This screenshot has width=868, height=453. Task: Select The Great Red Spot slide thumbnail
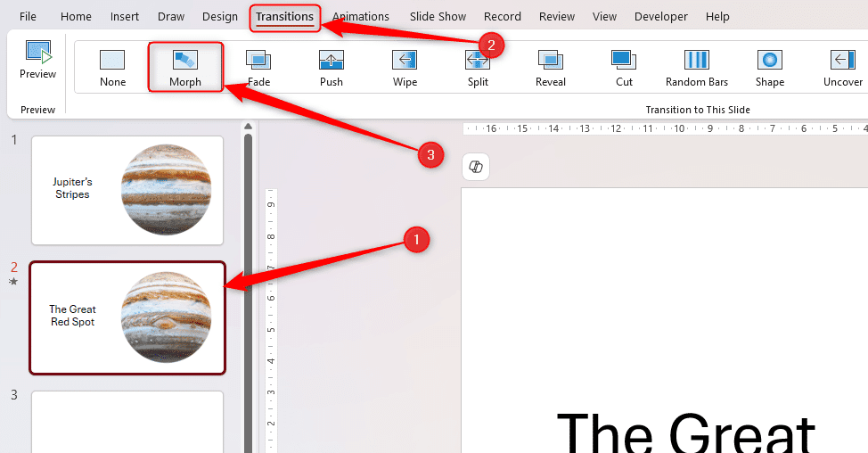[127, 317]
